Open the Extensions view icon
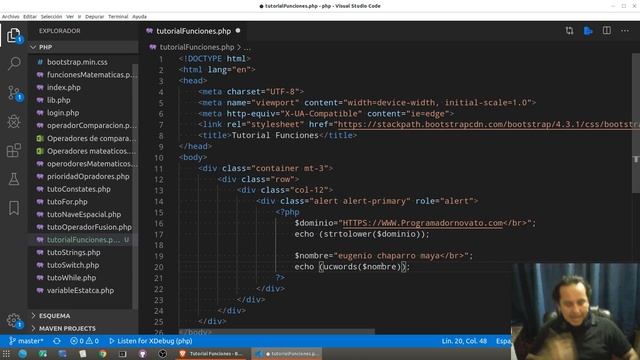Screen dimensions: 640x360 (x=14, y=150)
